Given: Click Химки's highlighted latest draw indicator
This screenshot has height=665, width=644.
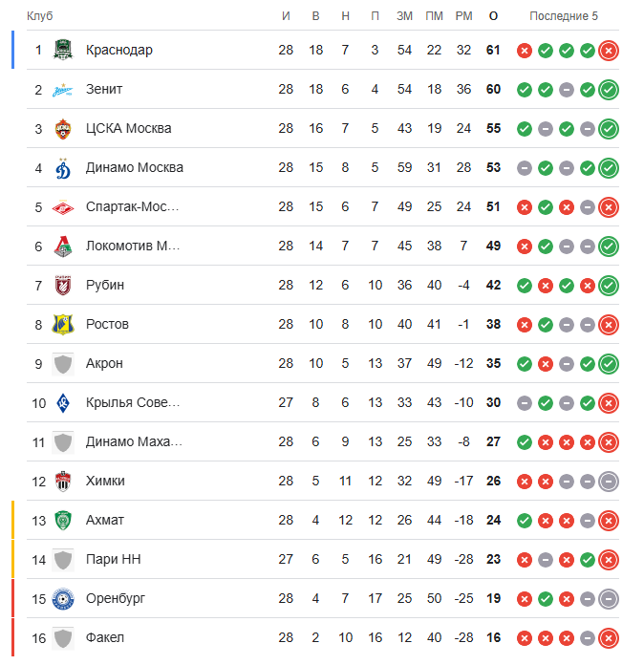Looking at the screenshot, I should [x=609, y=482].
